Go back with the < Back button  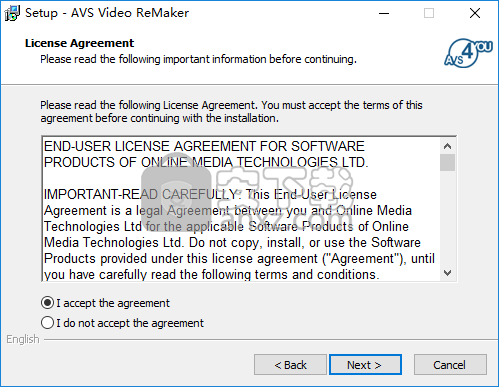pos(290,365)
